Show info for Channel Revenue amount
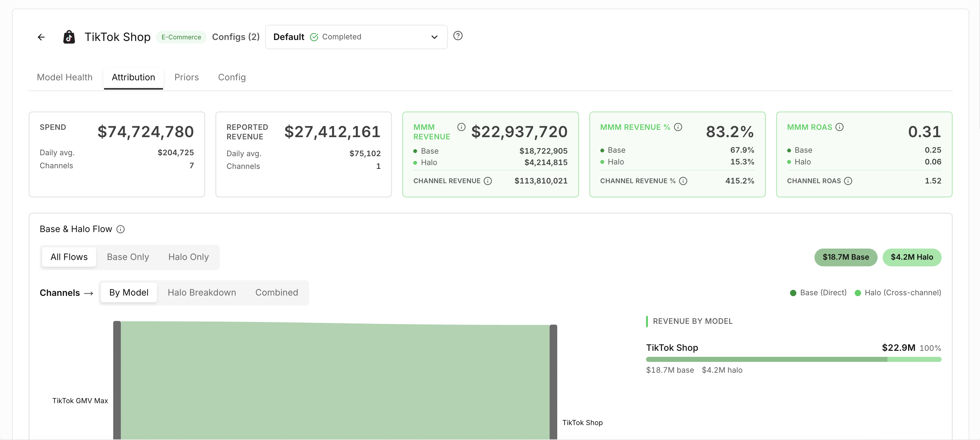The width and height of the screenshot is (980, 440). click(x=488, y=181)
